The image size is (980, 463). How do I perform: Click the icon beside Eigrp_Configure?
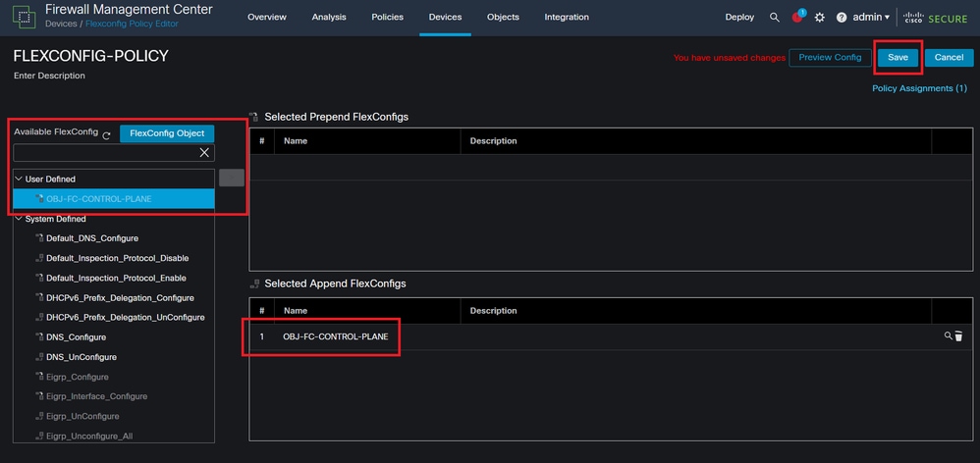(x=39, y=377)
